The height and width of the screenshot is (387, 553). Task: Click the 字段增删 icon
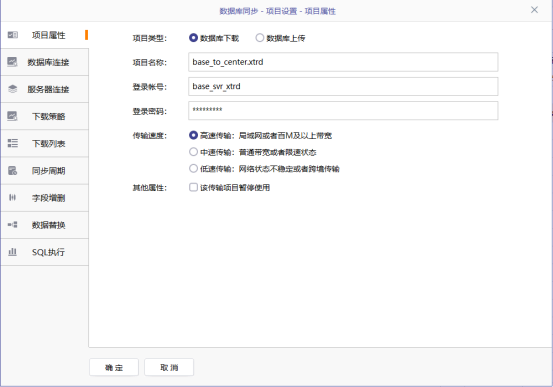click(12, 198)
